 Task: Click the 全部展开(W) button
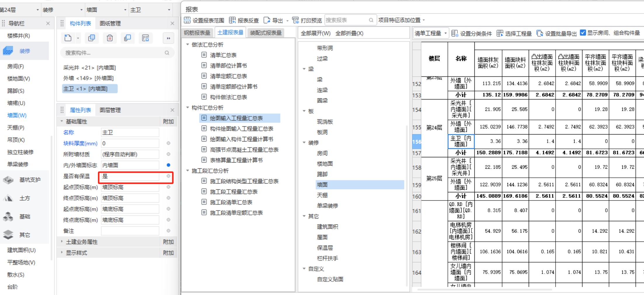point(316,33)
